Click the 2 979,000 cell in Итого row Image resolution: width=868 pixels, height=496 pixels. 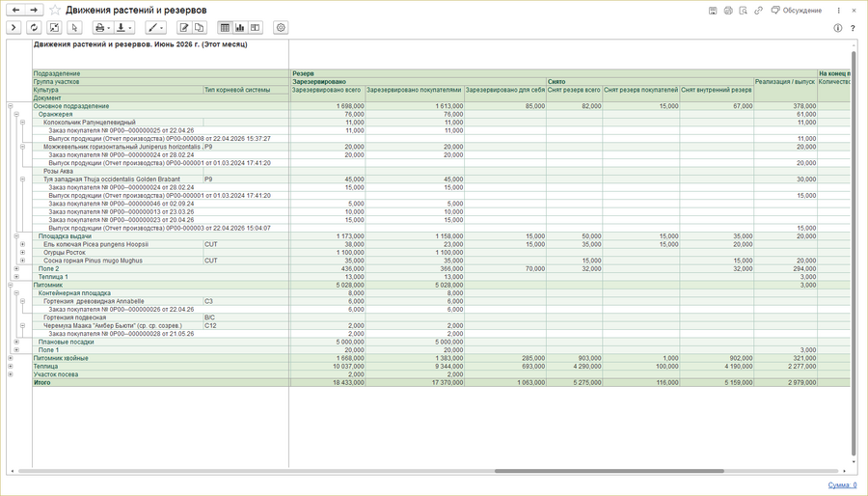pos(785,382)
